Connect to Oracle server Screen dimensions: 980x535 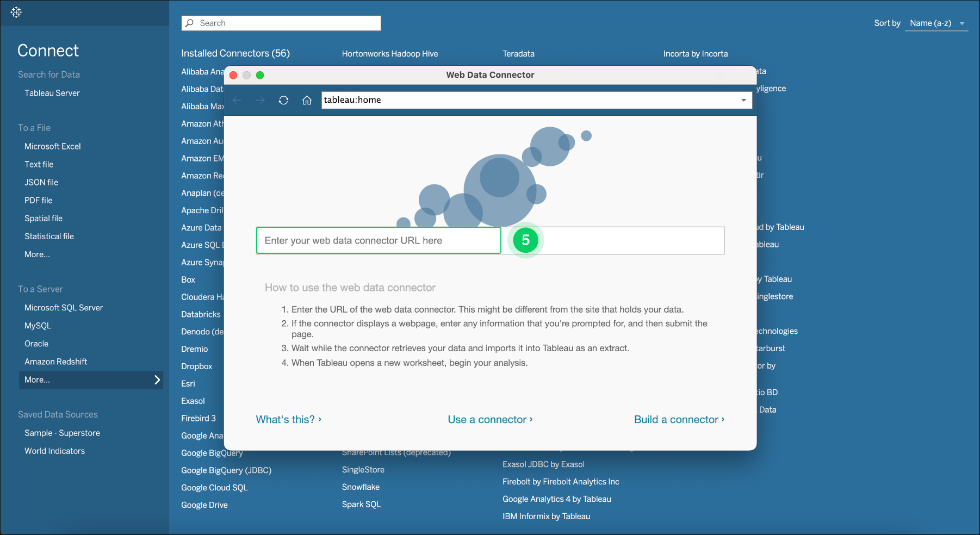click(x=36, y=344)
